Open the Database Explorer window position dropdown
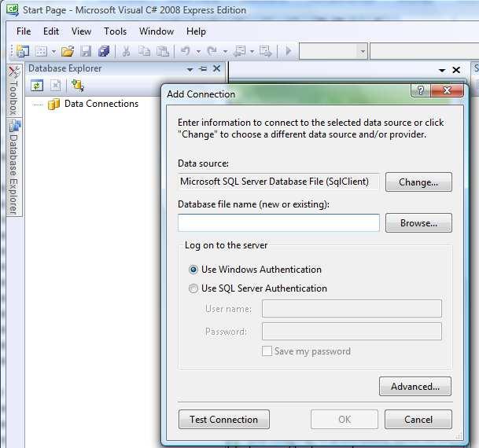This screenshot has height=448, width=479. [x=190, y=69]
